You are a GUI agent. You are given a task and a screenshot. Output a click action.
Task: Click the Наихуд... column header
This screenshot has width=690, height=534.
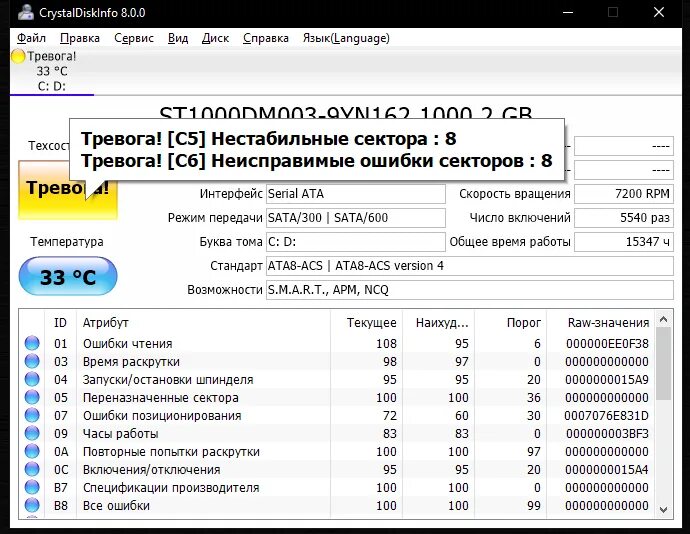coord(438,323)
